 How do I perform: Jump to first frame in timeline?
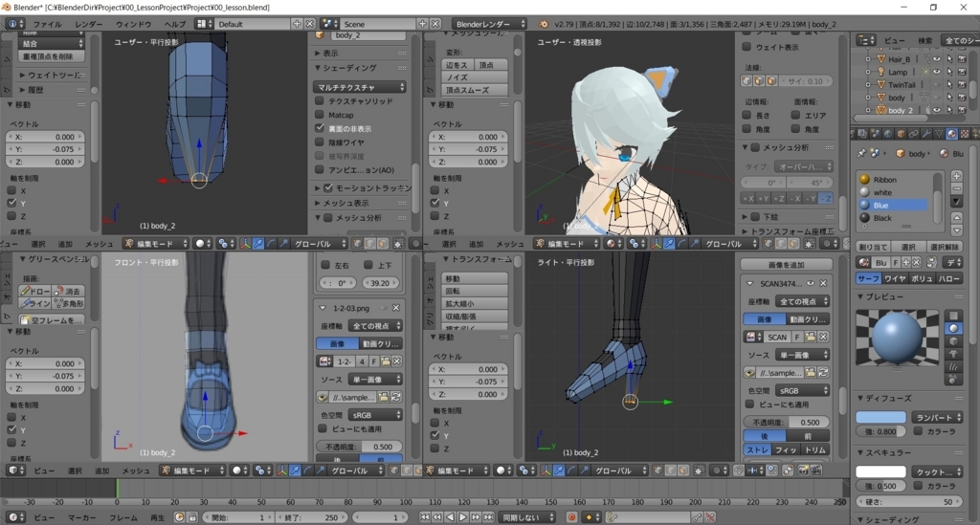coord(424,517)
